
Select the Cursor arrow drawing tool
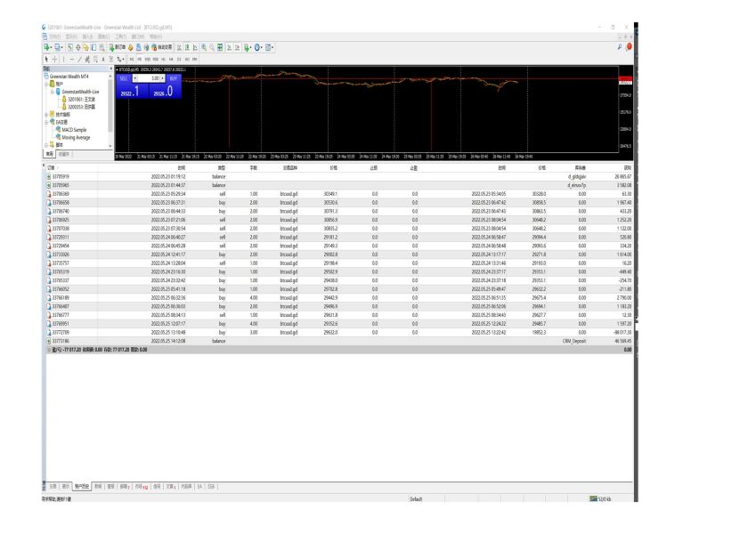click(x=46, y=60)
